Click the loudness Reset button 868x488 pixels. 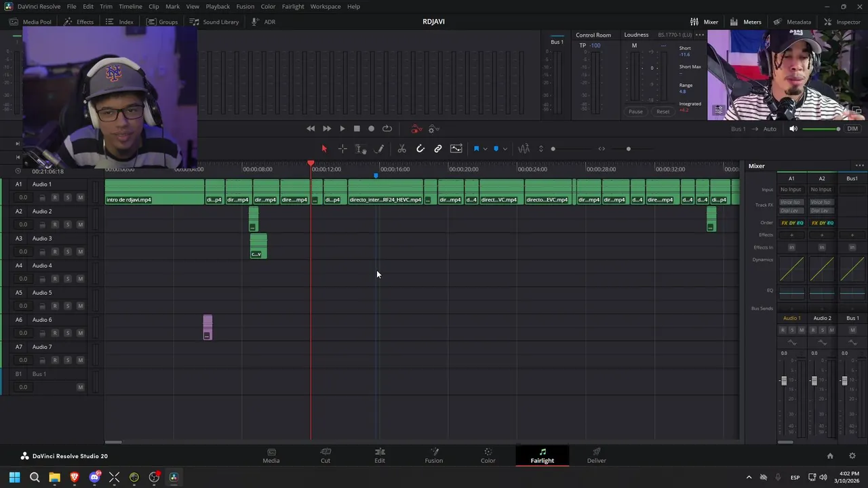coord(663,112)
